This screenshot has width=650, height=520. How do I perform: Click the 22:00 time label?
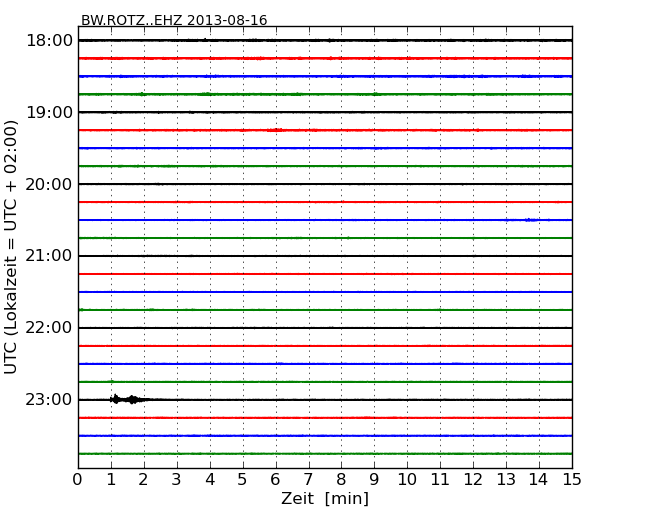(49, 328)
